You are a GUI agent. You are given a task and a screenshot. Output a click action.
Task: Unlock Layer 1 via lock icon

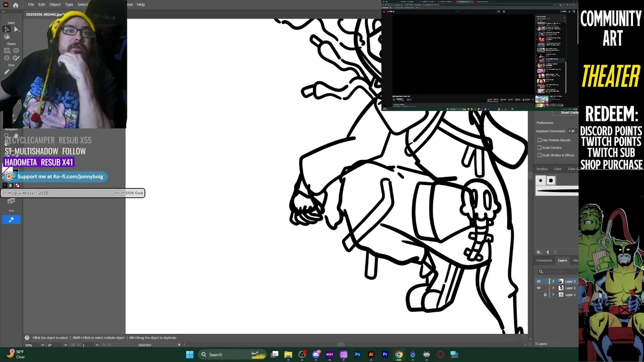[x=545, y=295]
